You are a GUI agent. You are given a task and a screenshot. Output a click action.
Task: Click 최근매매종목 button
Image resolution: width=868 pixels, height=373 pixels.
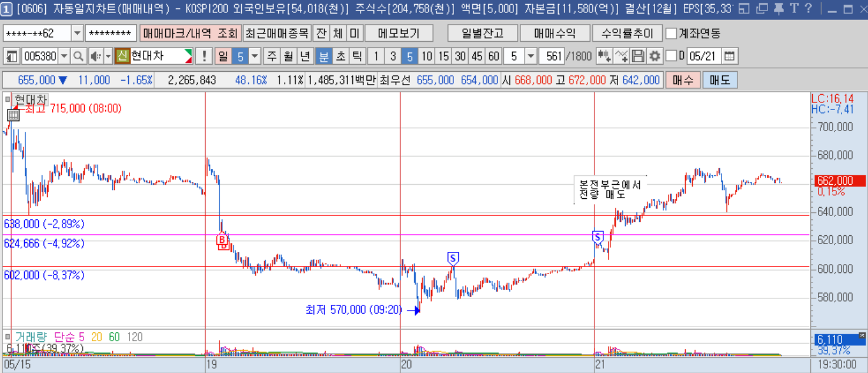(276, 34)
